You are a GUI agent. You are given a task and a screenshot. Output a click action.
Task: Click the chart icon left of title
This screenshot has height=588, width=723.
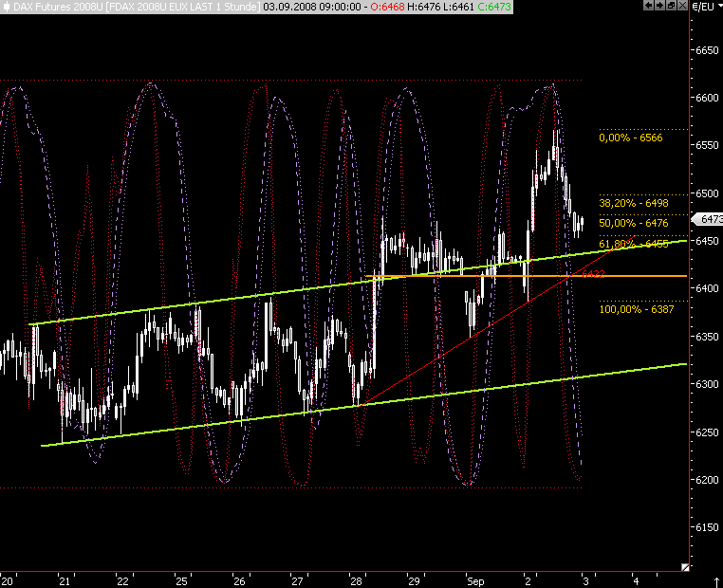coord(6,7)
